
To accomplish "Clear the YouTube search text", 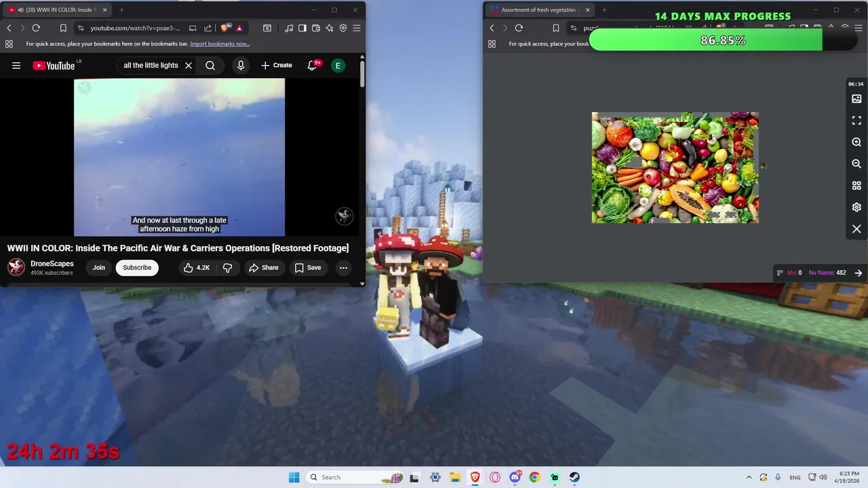I will coord(189,66).
